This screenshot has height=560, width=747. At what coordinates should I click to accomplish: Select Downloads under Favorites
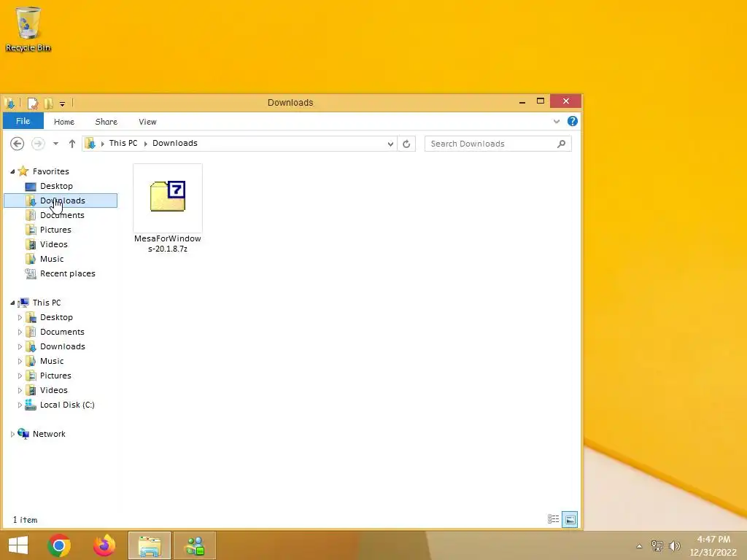(61, 201)
